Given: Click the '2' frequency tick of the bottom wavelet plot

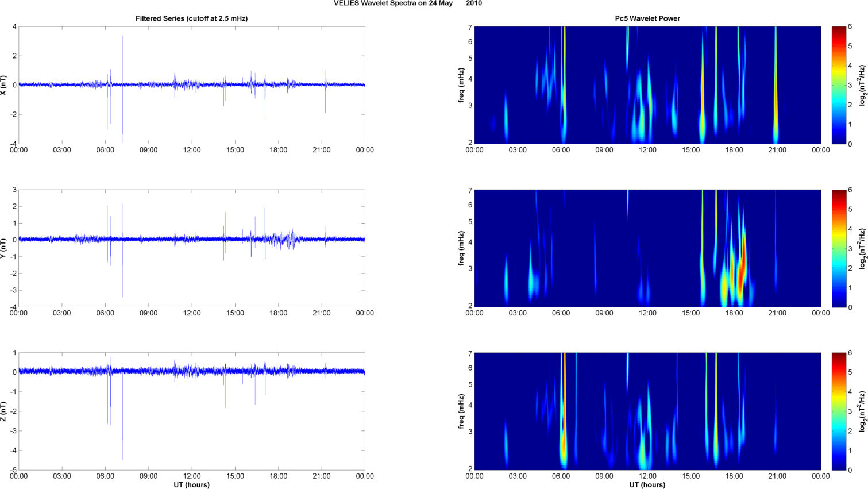Looking at the screenshot, I should [x=470, y=469].
